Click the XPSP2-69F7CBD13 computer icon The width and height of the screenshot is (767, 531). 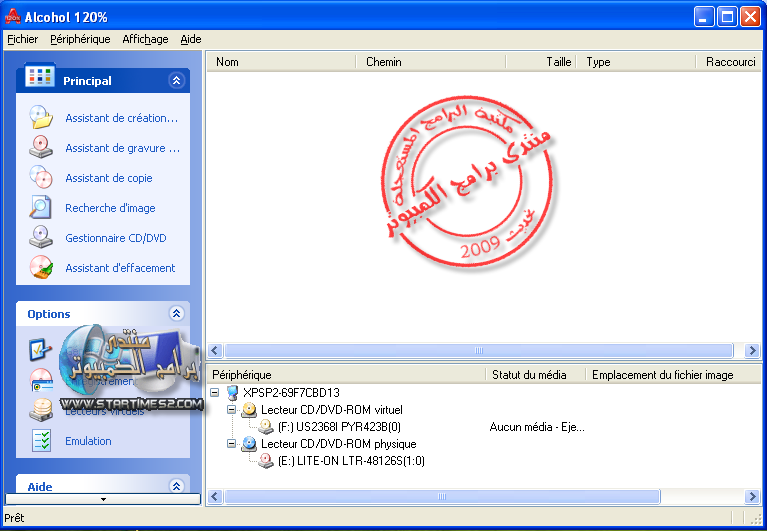pyautogui.click(x=233, y=393)
